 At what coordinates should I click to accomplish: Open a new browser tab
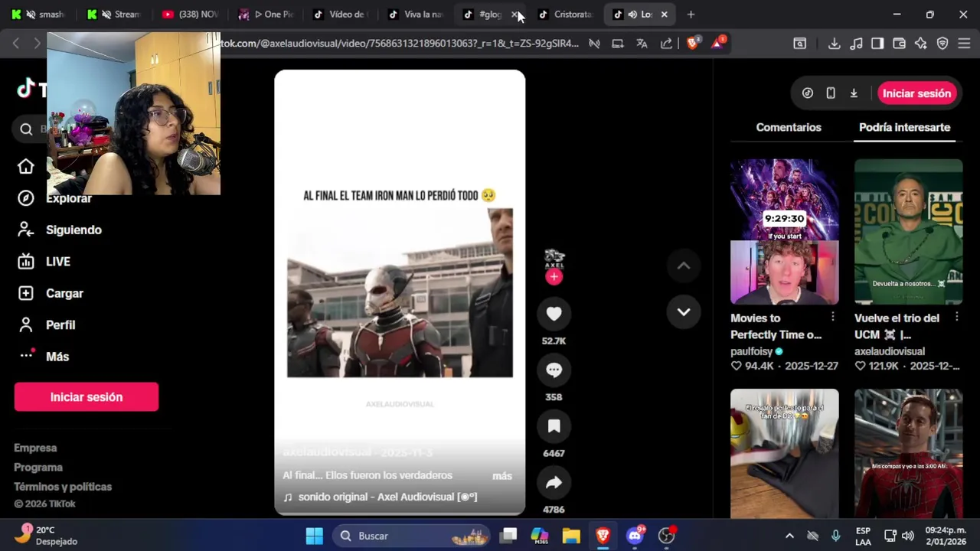pyautogui.click(x=691, y=15)
